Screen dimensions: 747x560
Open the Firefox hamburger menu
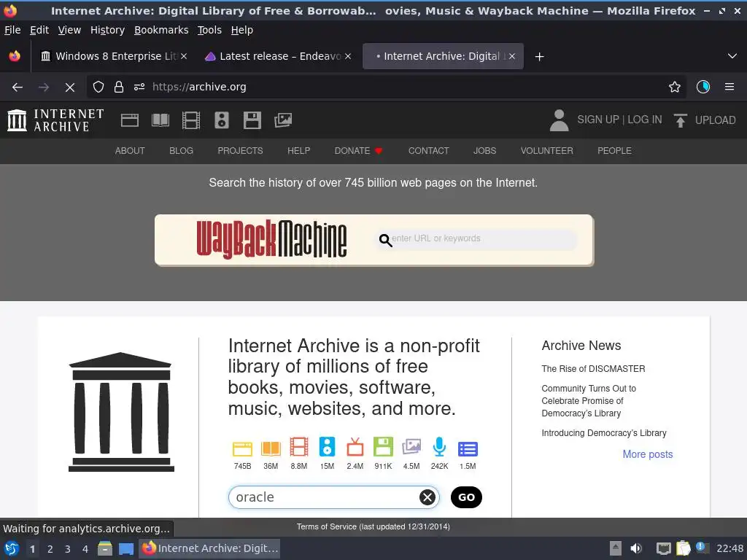coord(729,87)
